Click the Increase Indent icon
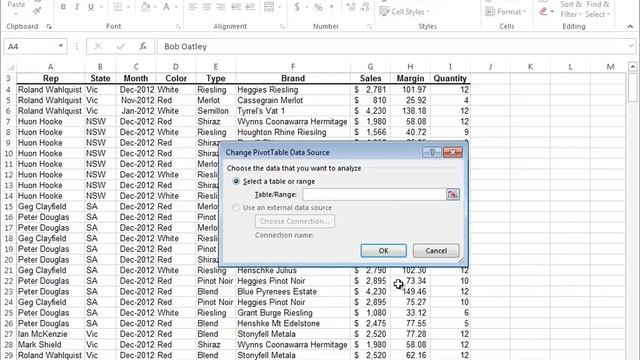 click(250, 7)
